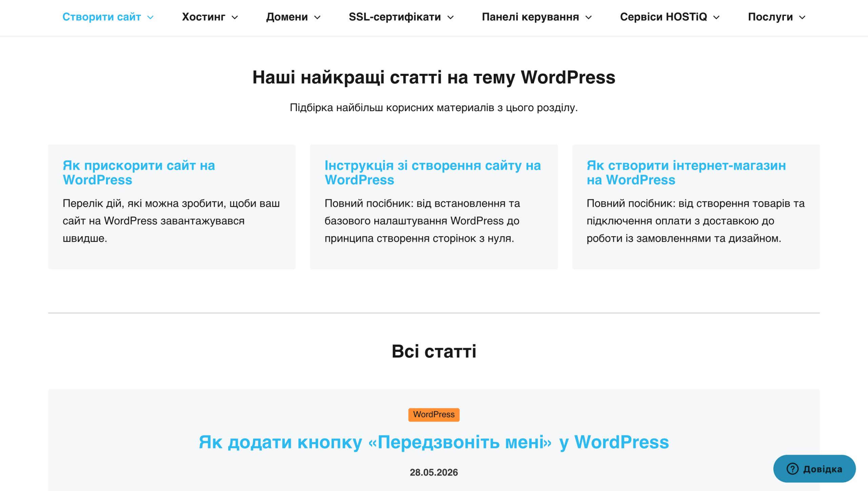Expand the chevron next to Панелі керування
The image size is (868, 491).
pyautogui.click(x=589, y=17)
